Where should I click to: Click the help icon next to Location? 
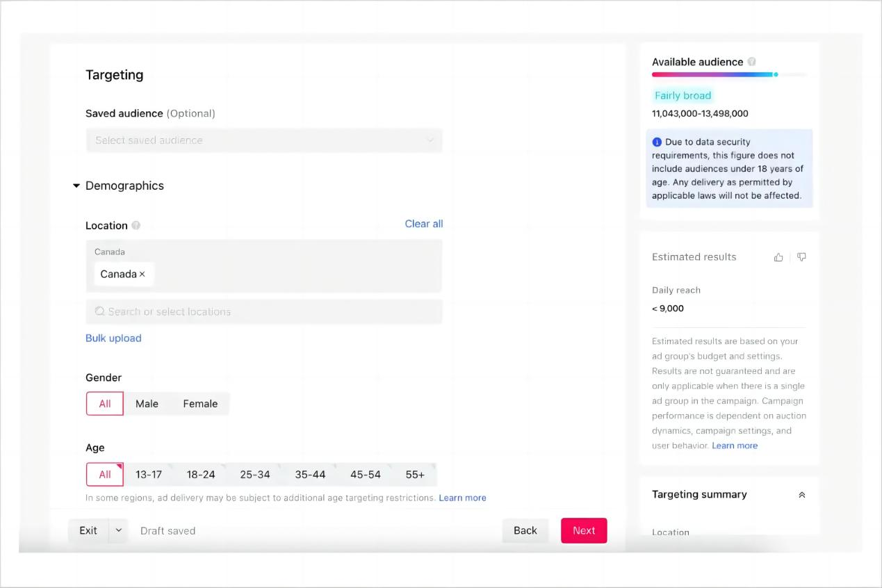[136, 225]
